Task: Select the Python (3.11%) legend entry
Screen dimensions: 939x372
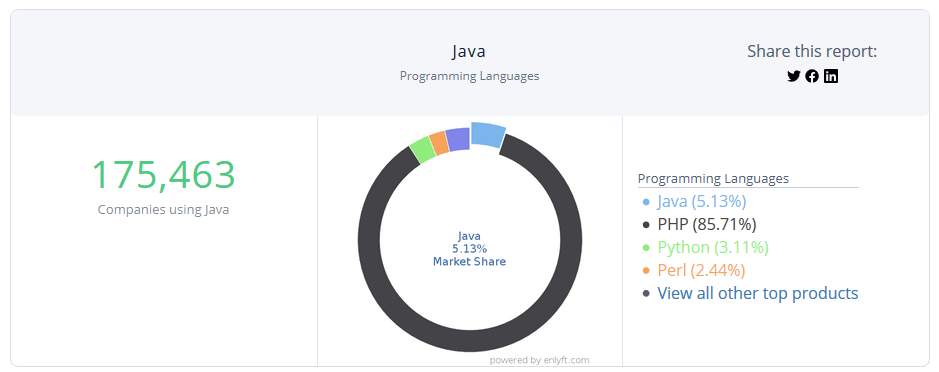Action: (x=713, y=247)
